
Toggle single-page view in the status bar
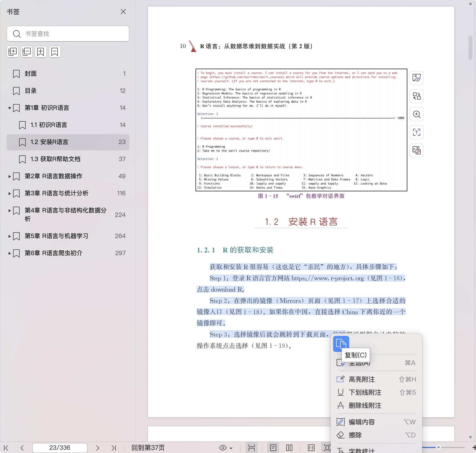pyautogui.click(x=273, y=448)
